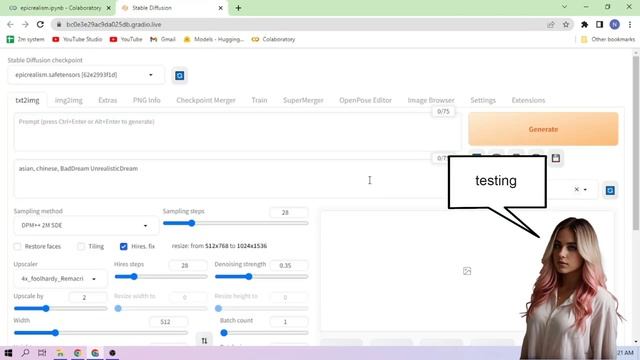This screenshot has height=360, width=640.
Task: Open the Other bookmarks folder
Action: 608,39
